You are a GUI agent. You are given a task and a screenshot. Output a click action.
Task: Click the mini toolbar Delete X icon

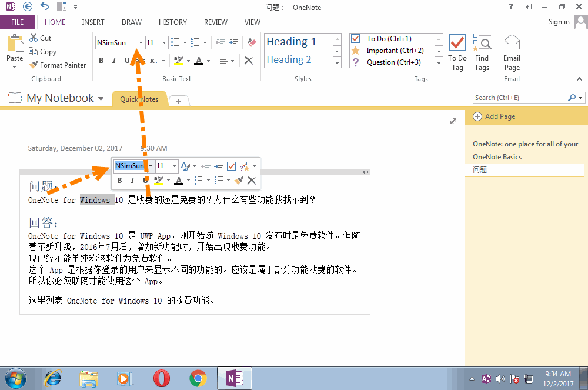(x=252, y=181)
